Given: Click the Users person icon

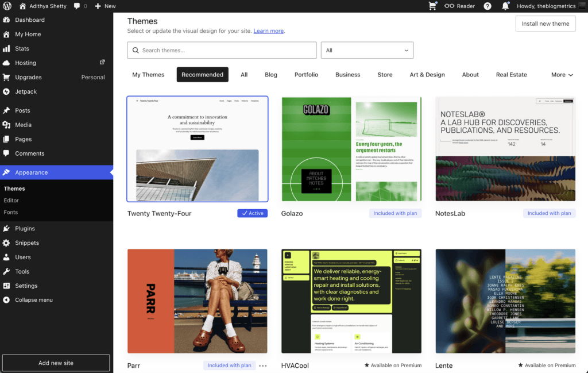Looking at the screenshot, I should (x=6, y=257).
